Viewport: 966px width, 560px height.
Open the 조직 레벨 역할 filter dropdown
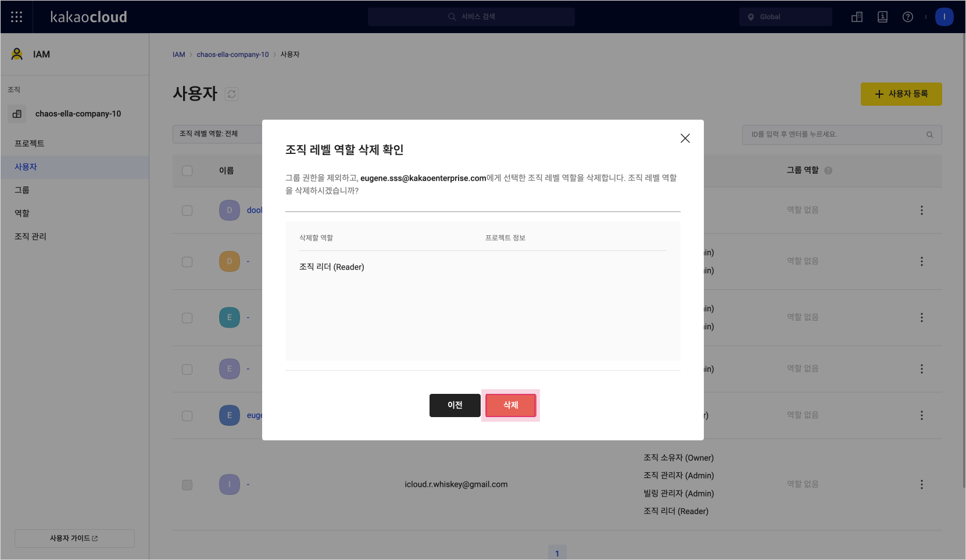tap(217, 134)
